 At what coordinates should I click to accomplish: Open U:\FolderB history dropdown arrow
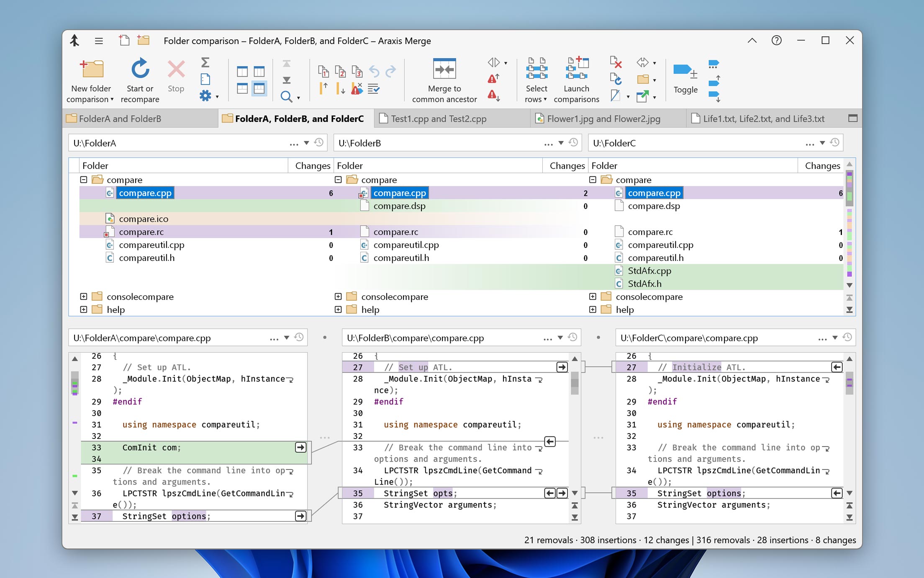click(x=561, y=143)
